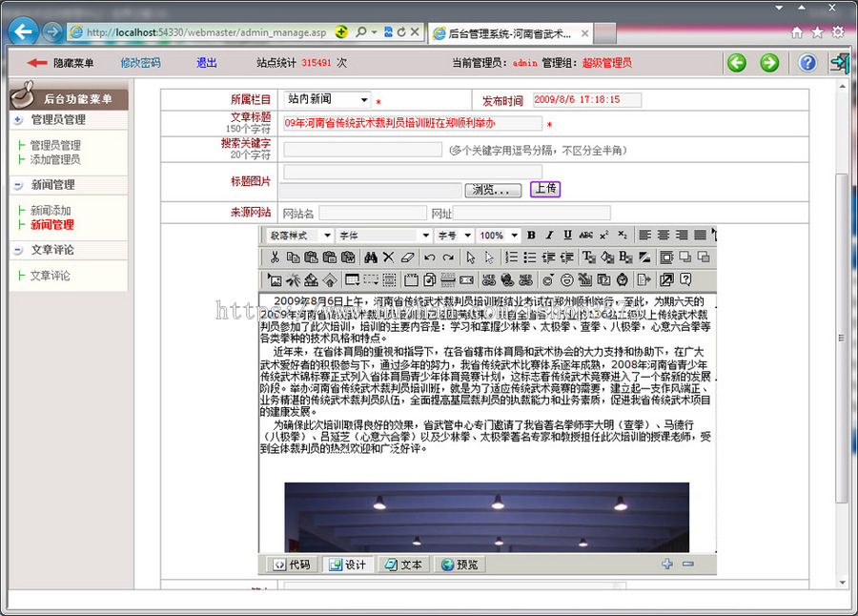Click the superscript formatting icon

(606, 234)
